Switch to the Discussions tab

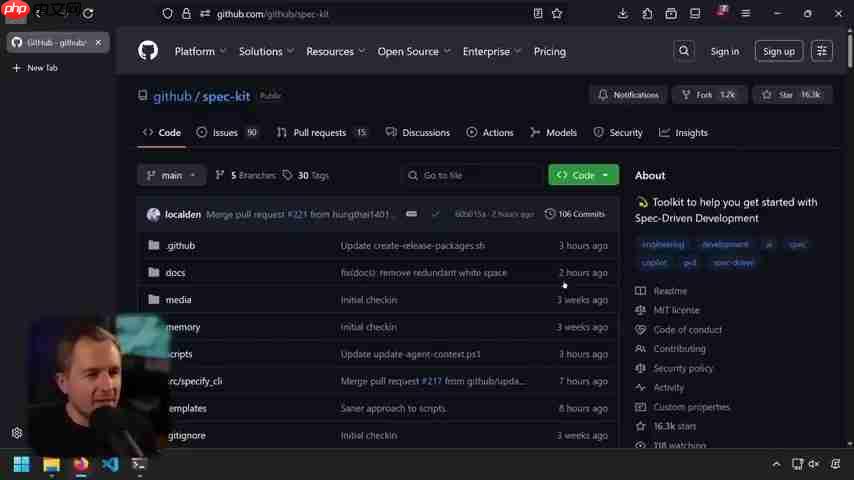tap(418, 133)
